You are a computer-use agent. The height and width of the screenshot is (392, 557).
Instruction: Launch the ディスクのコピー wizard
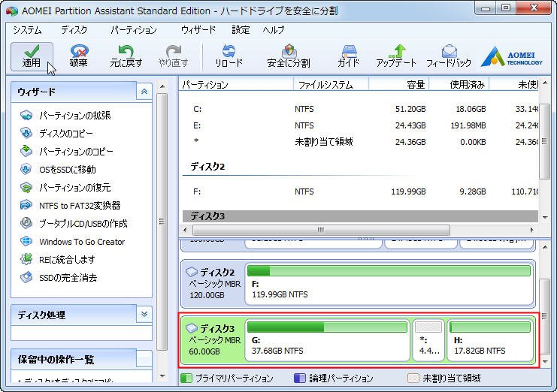tap(57, 134)
